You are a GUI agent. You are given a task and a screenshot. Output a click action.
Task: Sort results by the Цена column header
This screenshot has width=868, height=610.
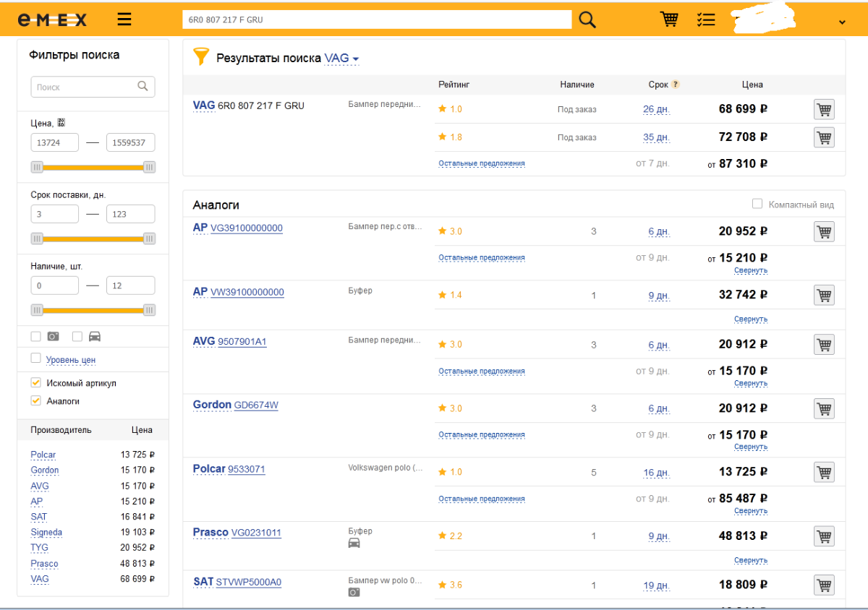(x=752, y=85)
